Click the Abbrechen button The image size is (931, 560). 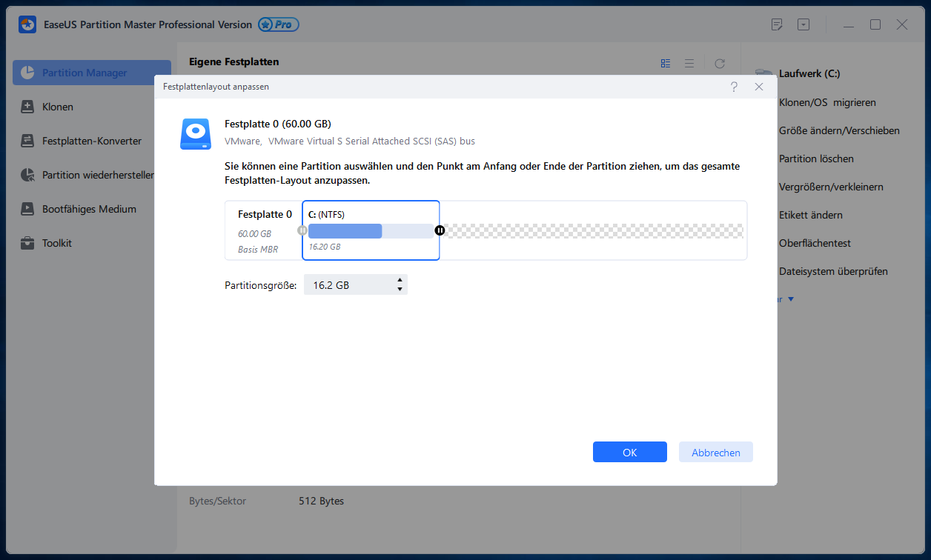point(716,453)
